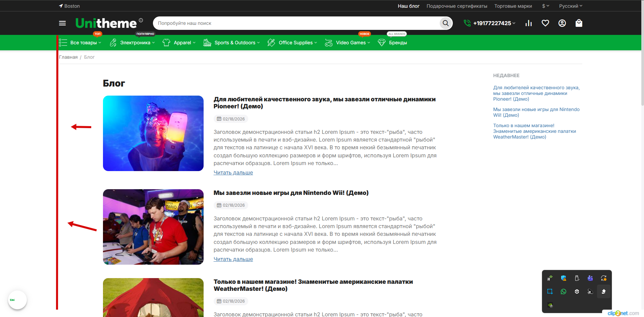Open WhatsApp from the system tray
Viewport: 644px width, 317px height.
563,292
